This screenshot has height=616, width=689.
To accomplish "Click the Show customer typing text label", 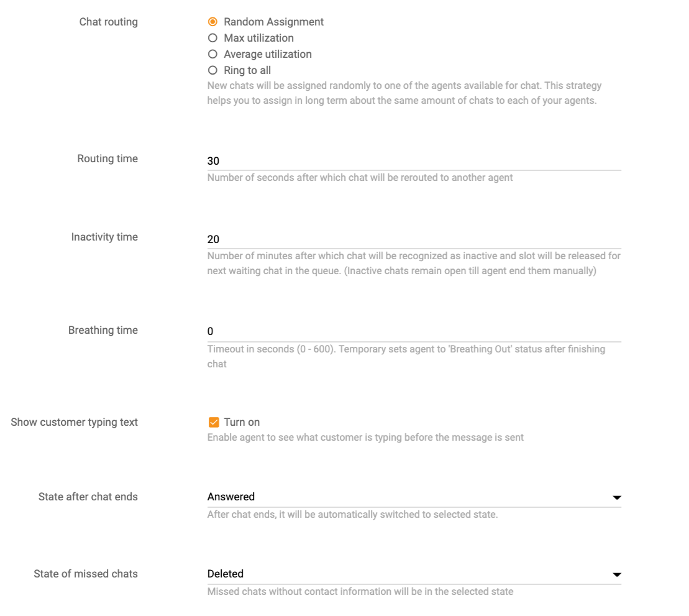I will click(x=75, y=422).
